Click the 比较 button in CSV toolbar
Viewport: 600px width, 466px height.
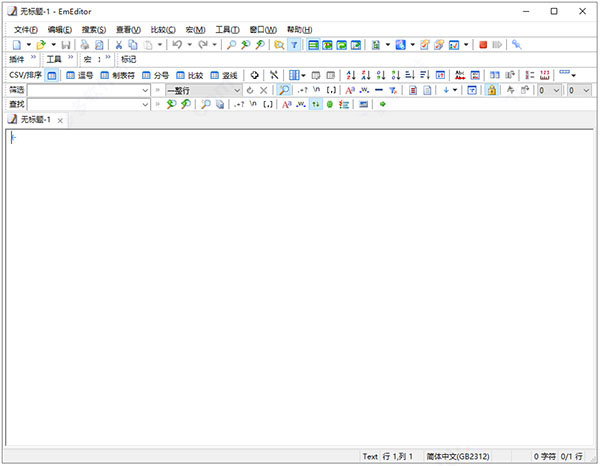(x=190, y=75)
